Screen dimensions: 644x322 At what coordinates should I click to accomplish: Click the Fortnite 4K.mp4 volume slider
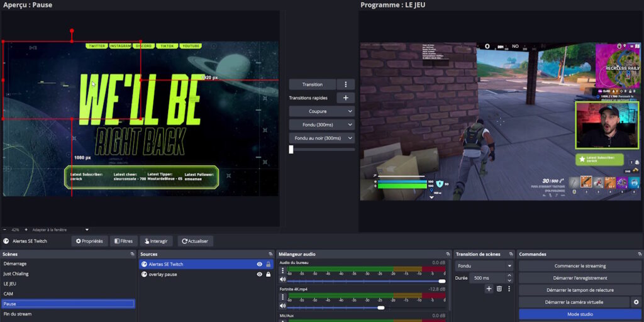coord(366,308)
